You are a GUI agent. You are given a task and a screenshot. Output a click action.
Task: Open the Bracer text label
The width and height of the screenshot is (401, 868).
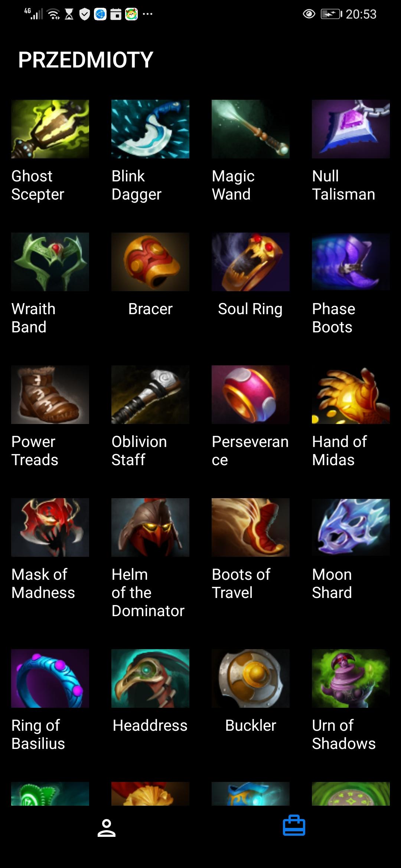click(x=150, y=309)
